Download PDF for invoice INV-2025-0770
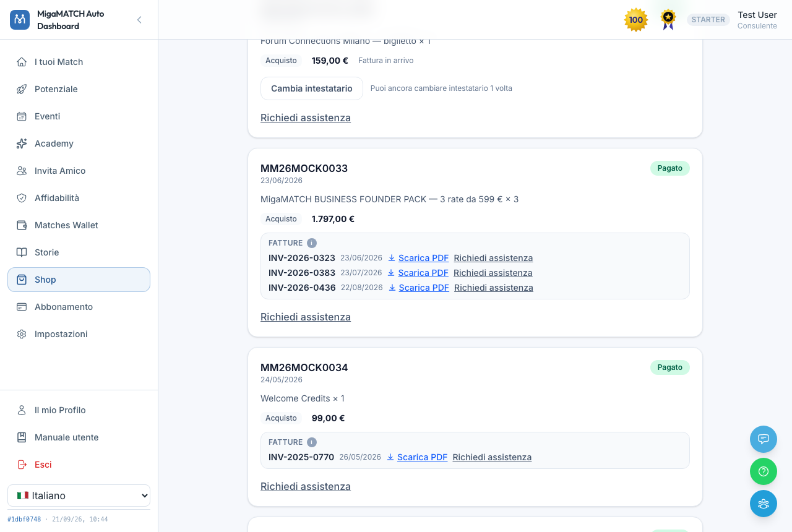Screen dimensions: 792x532 click(417, 457)
